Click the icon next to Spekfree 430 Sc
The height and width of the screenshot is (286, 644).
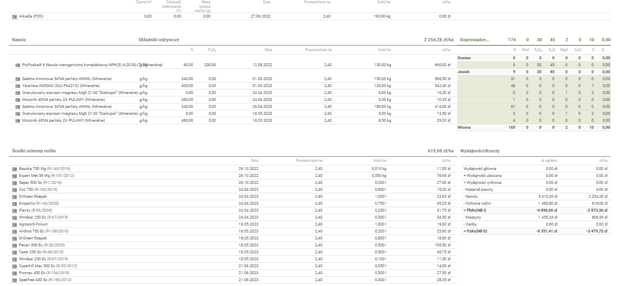coord(15,280)
